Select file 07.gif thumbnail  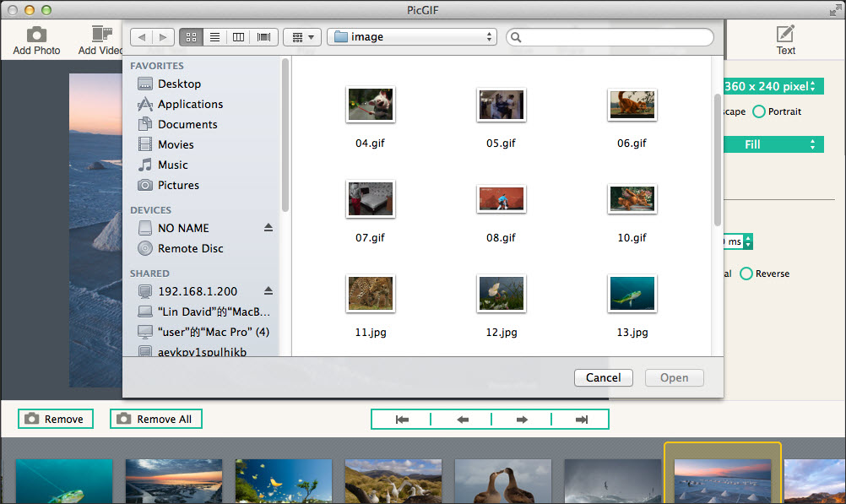click(x=370, y=198)
